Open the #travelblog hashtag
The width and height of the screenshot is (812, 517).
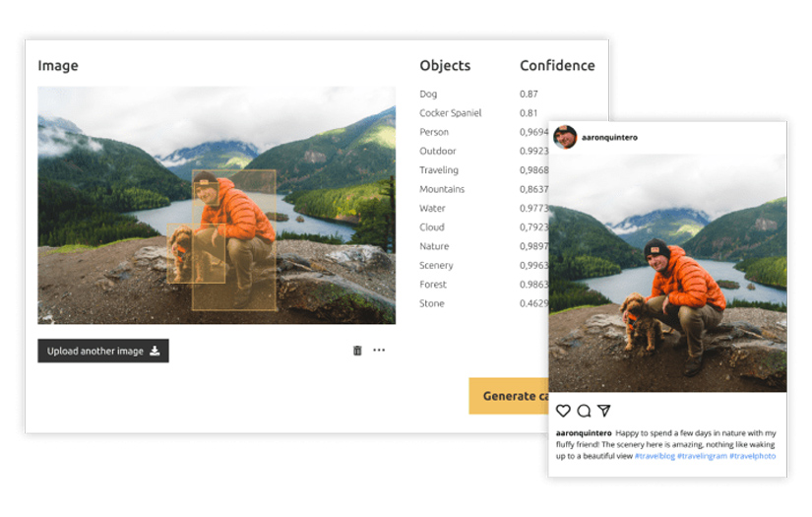[656, 456]
